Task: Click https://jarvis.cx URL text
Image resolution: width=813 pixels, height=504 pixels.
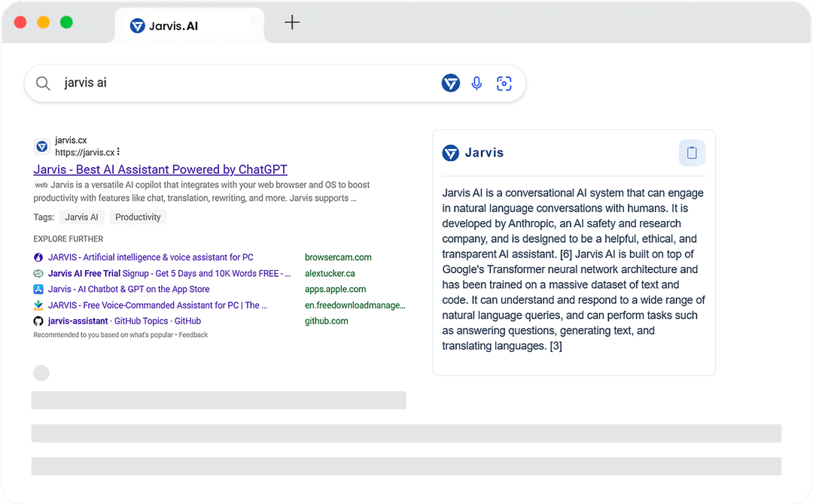Action: [x=85, y=152]
